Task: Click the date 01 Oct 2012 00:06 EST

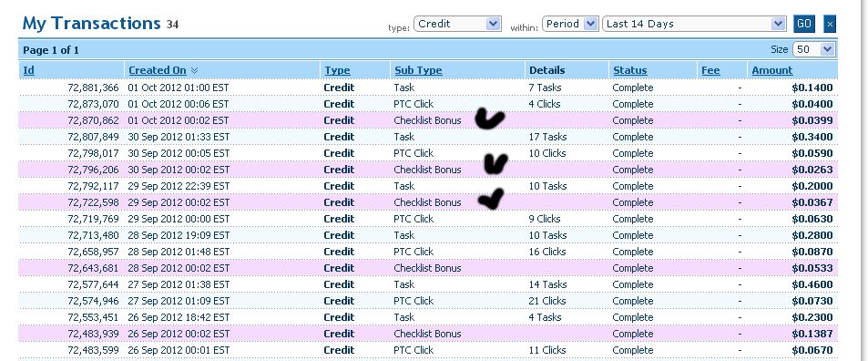Action: pos(179,104)
